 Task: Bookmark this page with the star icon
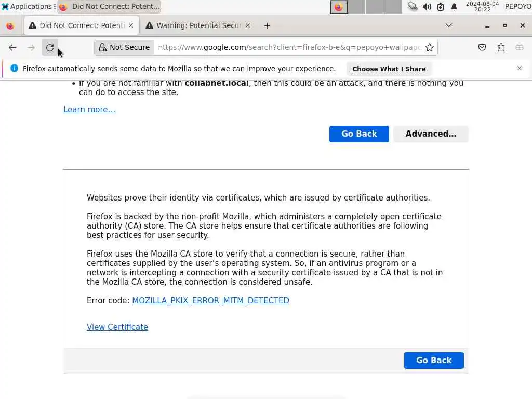(430, 47)
